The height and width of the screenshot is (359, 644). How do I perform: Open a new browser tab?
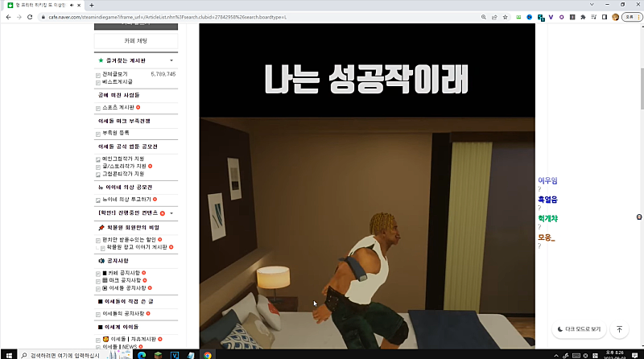tap(92, 6)
